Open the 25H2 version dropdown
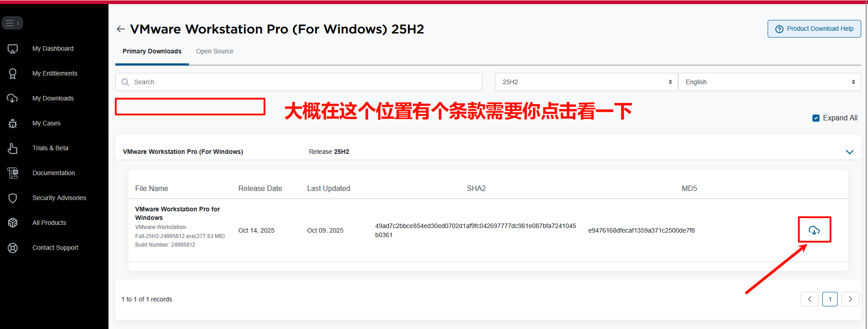The image size is (868, 329). [586, 82]
